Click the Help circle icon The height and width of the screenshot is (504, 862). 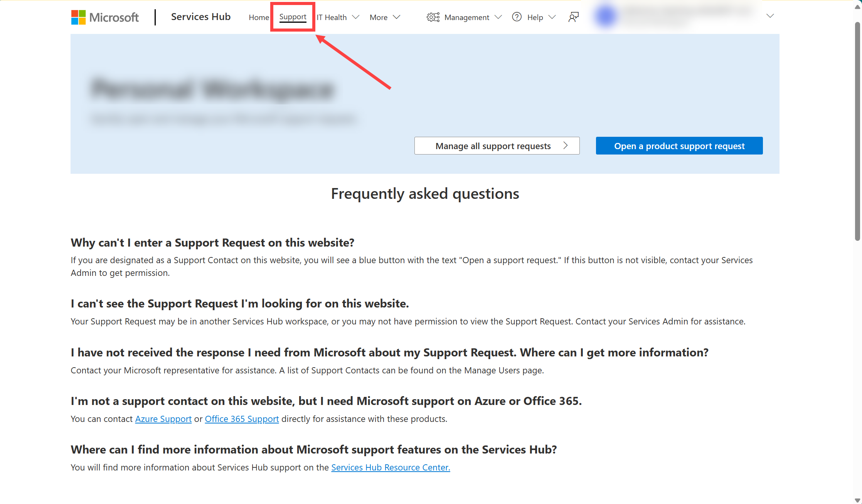click(x=516, y=17)
